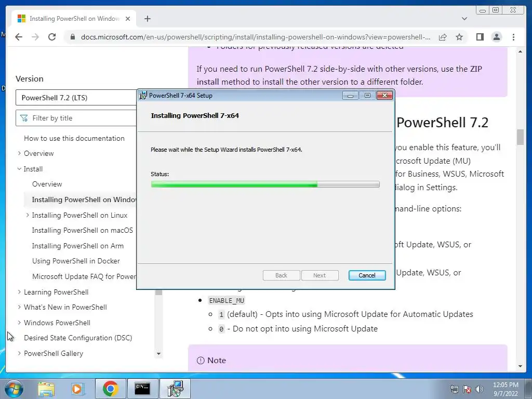
Task: Click the installer icon in the Setup title bar
Action: pos(143,96)
